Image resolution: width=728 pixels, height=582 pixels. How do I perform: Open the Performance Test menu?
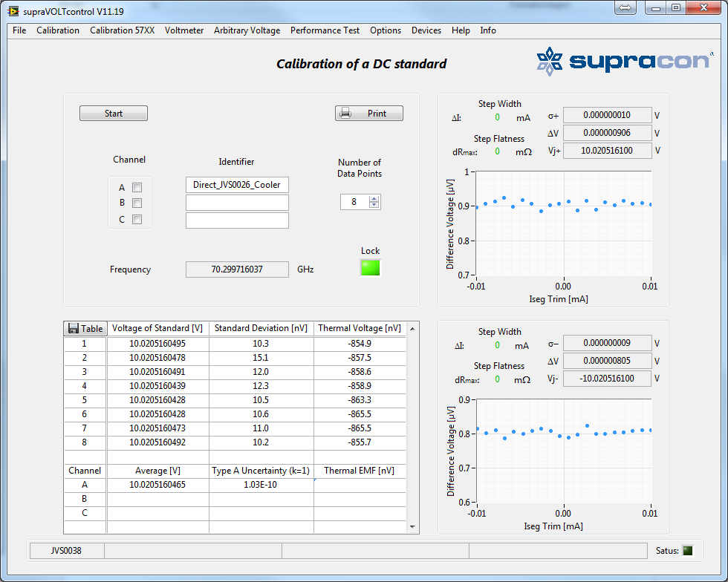click(x=325, y=30)
